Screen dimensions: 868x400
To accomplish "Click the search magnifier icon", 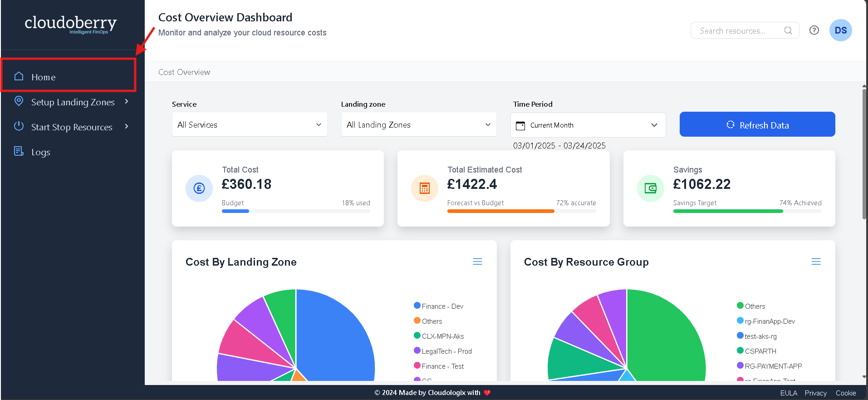I will click(x=788, y=30).
